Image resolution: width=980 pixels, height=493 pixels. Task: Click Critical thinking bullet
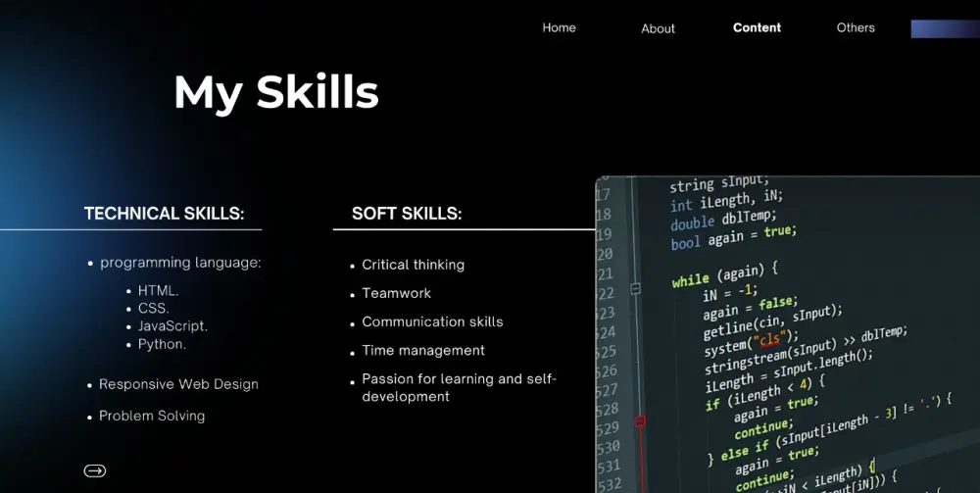click(x=414, y=265)
